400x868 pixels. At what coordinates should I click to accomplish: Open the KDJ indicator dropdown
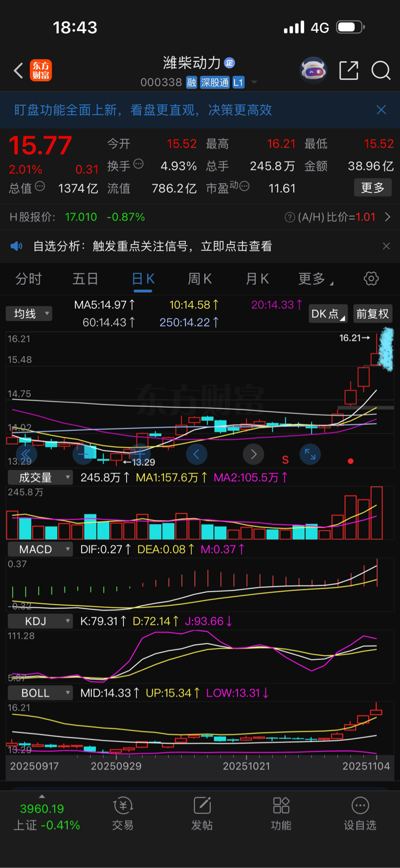click(x=40, y=621)
